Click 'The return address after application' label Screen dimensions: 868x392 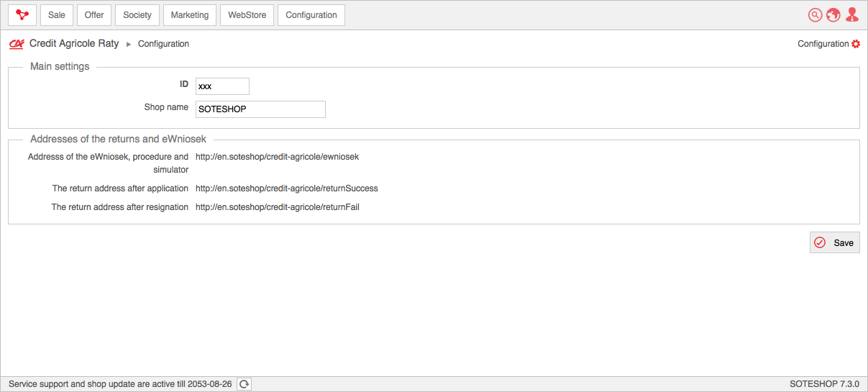pyautogui.click(x=120, y=188)
